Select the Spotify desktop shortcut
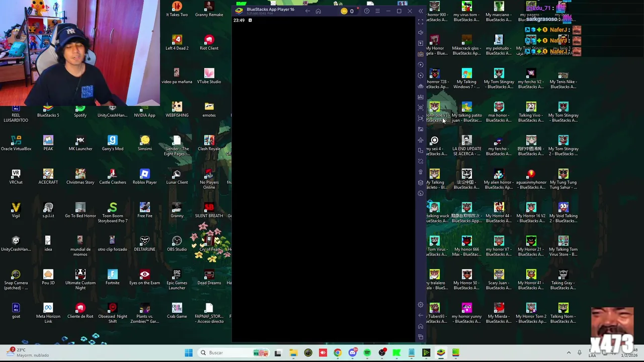Image resolution: width=644 pixels, height=362 pixels. (80, 111)
